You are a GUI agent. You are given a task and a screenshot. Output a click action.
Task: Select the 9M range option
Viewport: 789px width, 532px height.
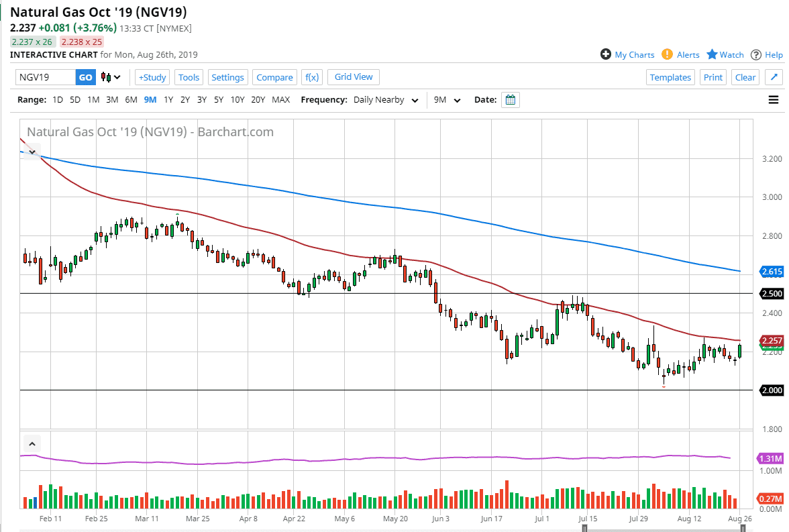point(150,100)
